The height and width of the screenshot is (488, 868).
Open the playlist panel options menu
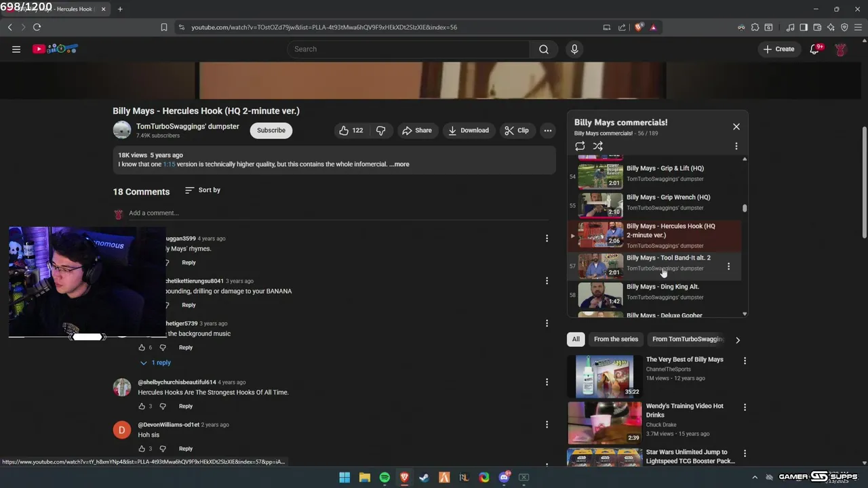[736, 146]
